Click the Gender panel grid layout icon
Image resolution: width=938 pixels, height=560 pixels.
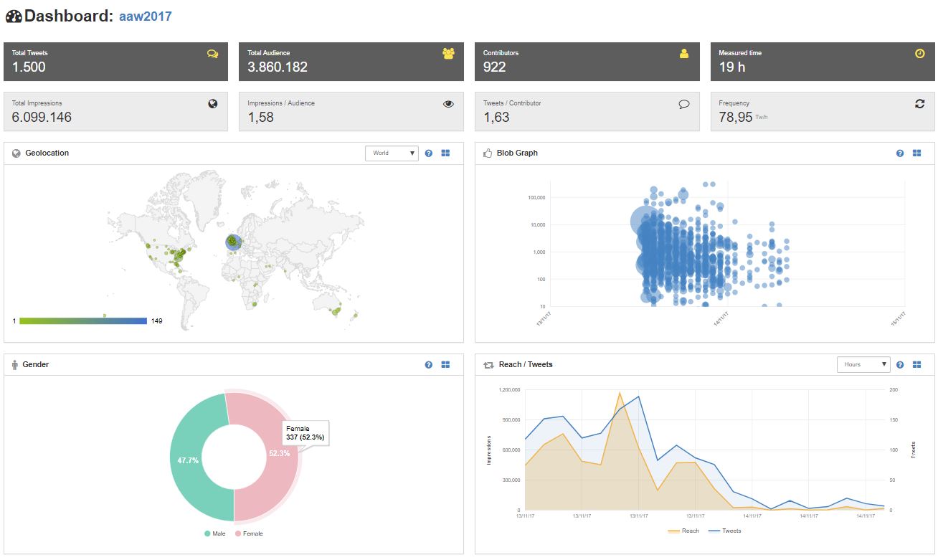pos(445,365)
